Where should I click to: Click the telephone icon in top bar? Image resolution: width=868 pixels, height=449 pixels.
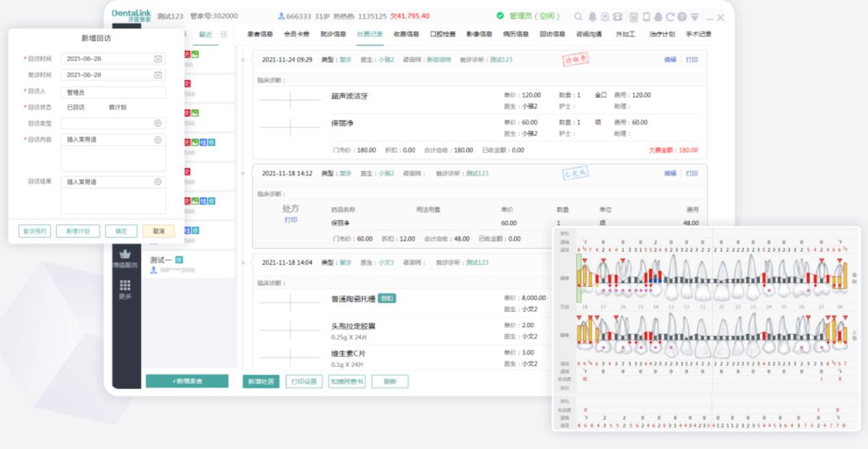tap(618, 16)
